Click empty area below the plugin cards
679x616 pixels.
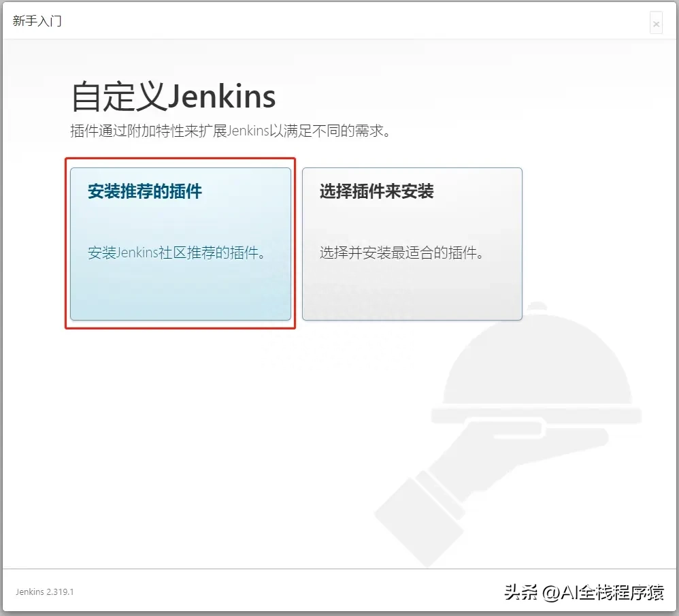204,442
